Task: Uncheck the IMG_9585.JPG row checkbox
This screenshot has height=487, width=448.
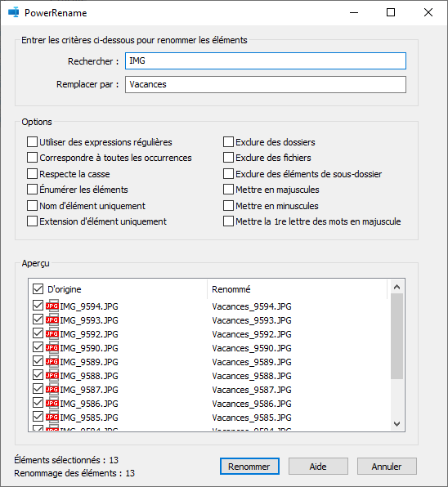Action: (x=38, y=417)
